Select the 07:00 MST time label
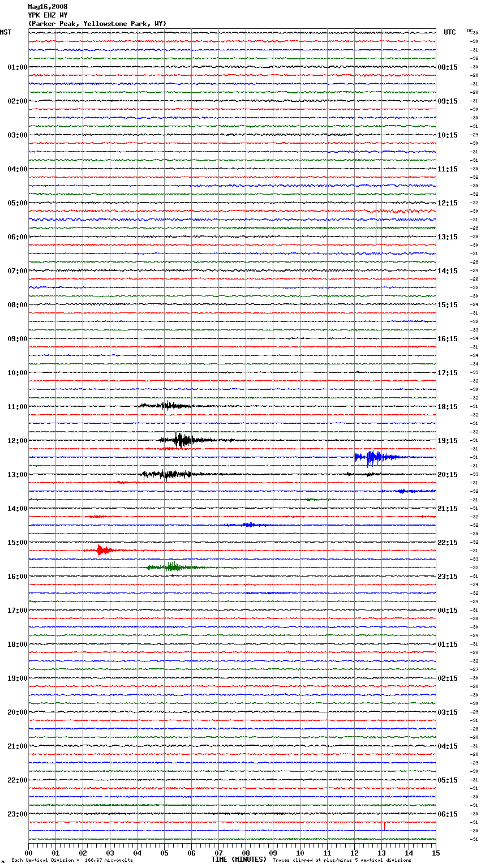This screenshot has height=868, width=481. coord(17,271)
